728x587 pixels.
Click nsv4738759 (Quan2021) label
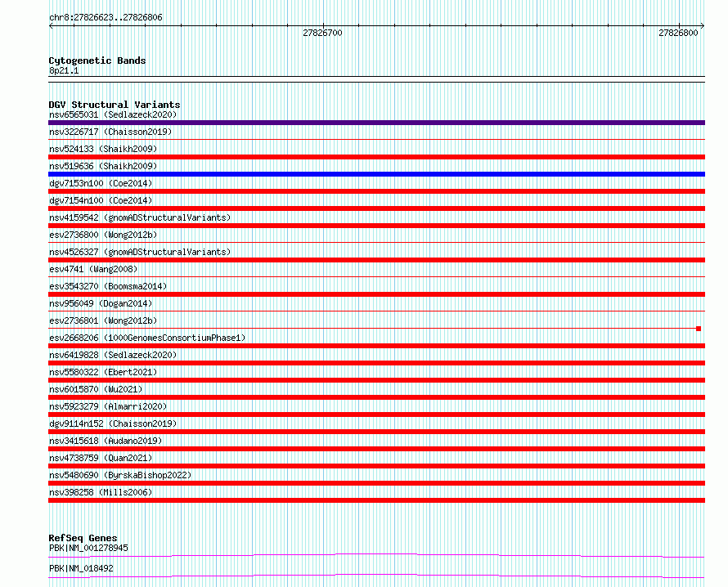pyautogui.click(x=101, y=458)
